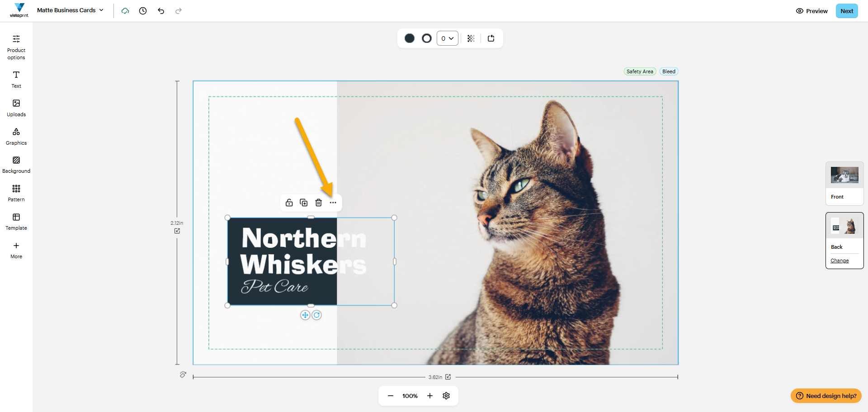
Task: Choose the shape fill color swatch
Action: coord(410,38)
